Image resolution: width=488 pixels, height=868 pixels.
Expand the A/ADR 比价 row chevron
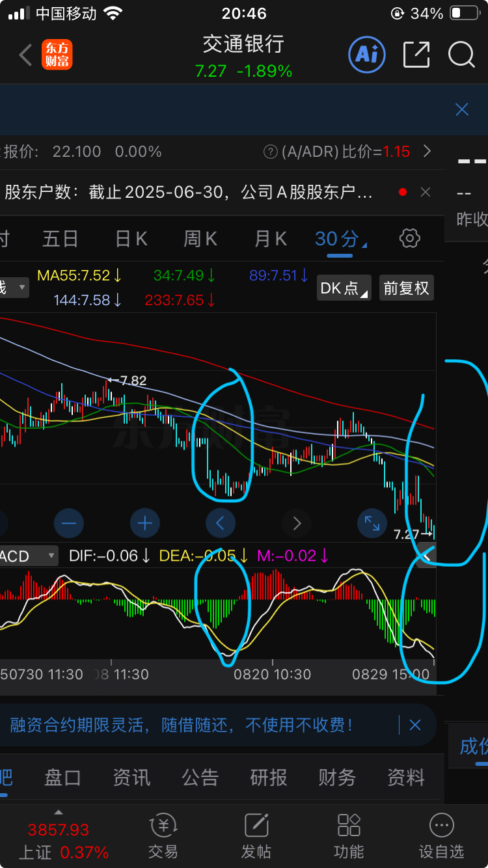(x=427, y=152)
